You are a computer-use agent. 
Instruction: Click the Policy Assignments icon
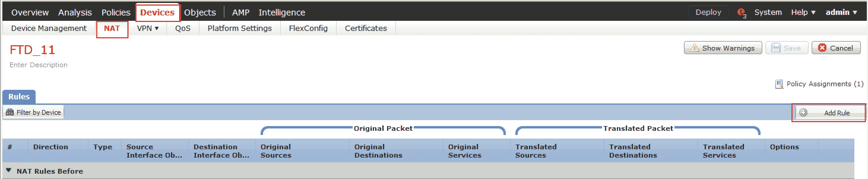779,84
